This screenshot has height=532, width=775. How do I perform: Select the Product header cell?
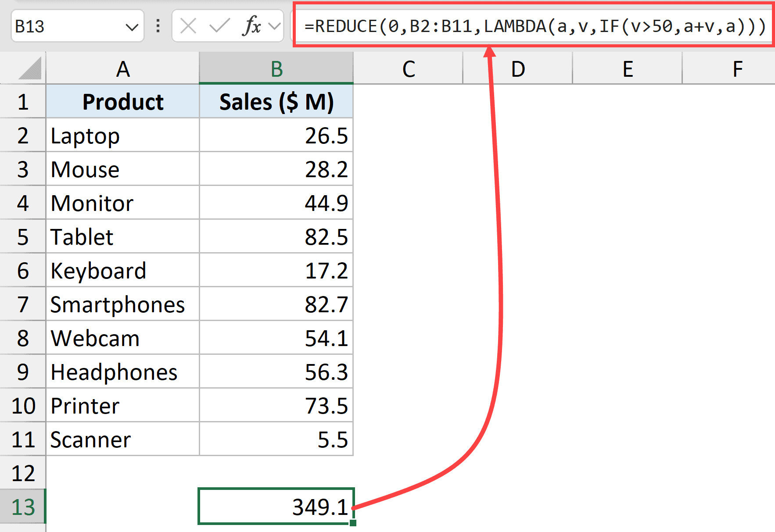(123, 102)
